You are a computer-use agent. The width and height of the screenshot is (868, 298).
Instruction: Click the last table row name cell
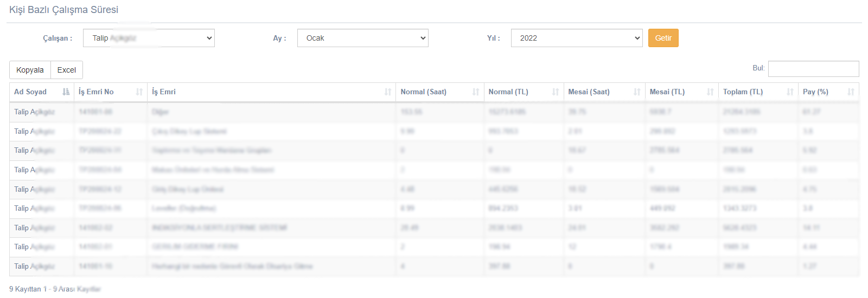(34, 266)
